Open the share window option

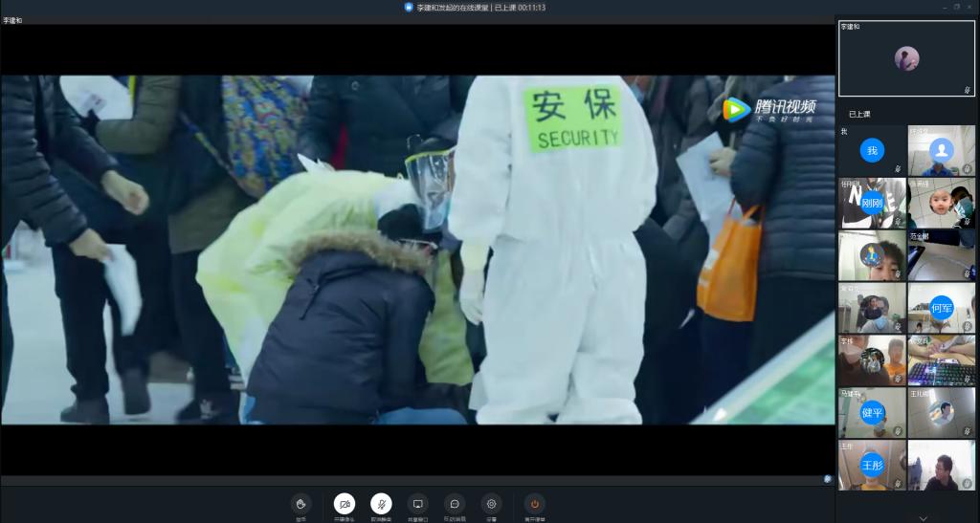[417, 504]
